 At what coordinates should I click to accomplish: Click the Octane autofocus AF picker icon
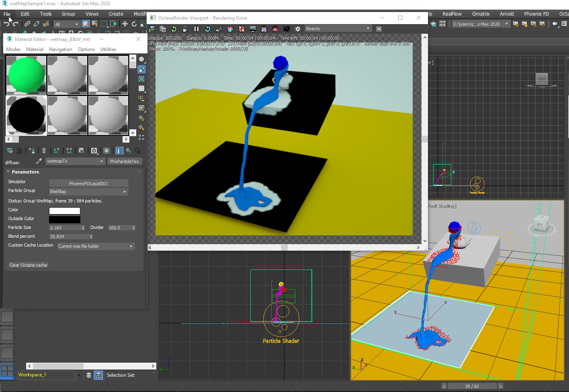pos(219,29)
